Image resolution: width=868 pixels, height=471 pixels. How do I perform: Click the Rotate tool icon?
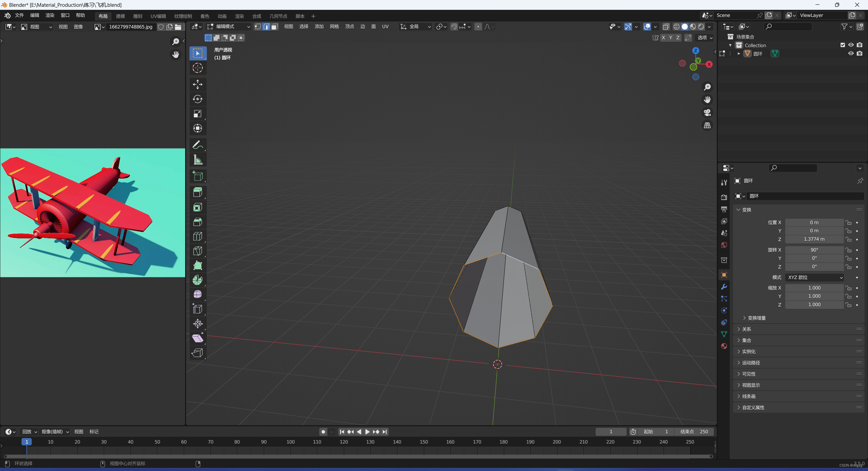197,99
